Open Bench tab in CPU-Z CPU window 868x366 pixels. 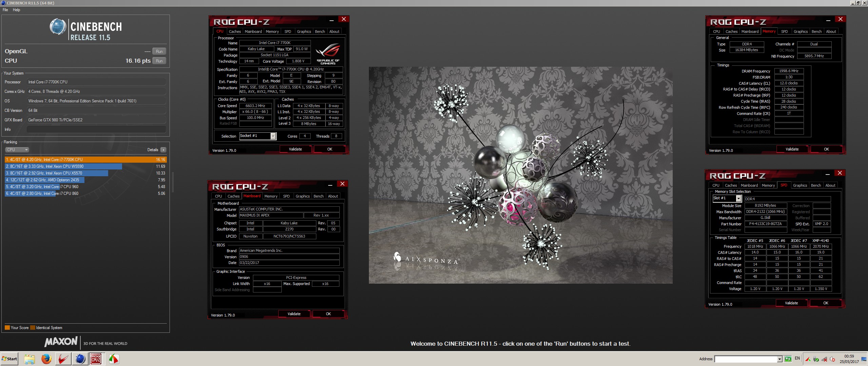click(320, 32)
